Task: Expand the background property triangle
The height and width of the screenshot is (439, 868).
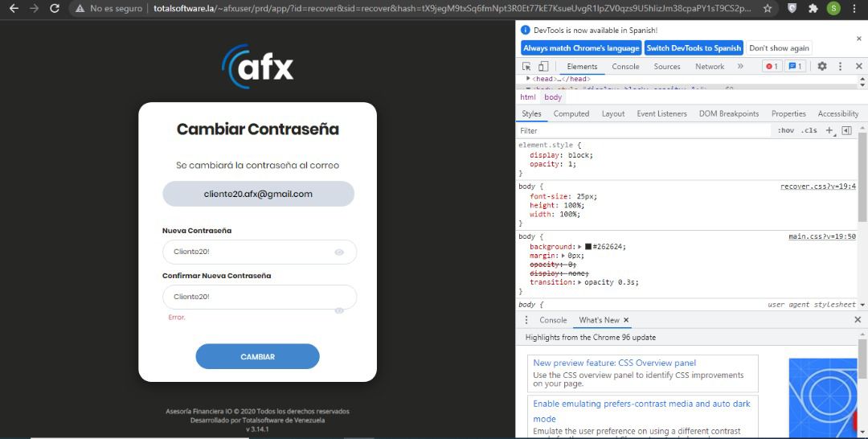Action: coord(579,247)
